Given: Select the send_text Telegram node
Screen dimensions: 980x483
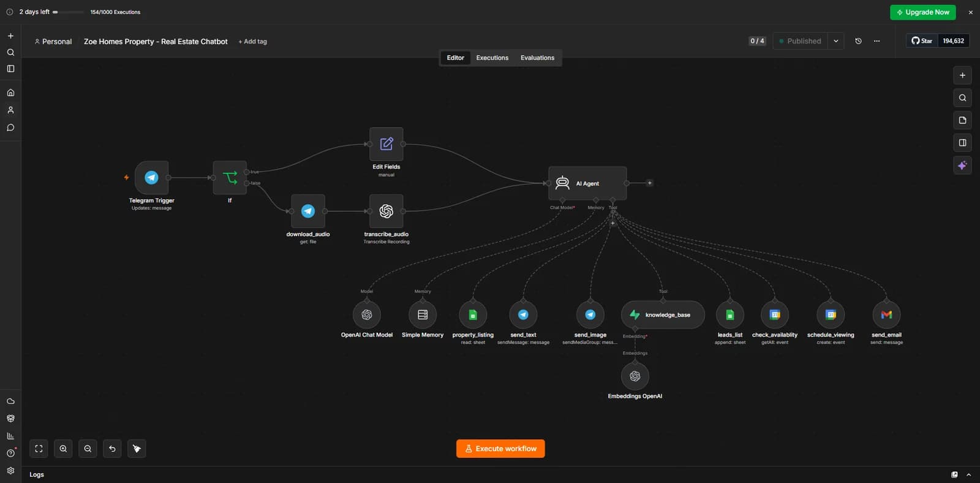Looking at the screenshot, I should coord(523,314).
